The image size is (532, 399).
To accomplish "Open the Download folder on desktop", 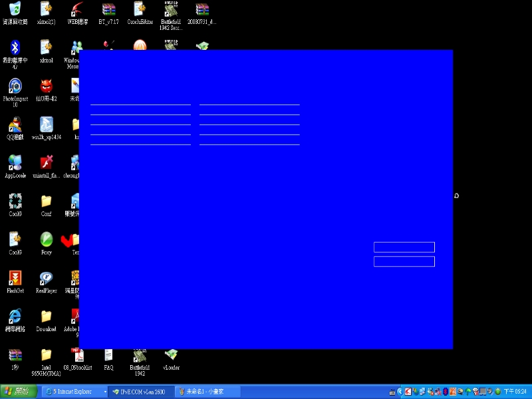I will (x=46, y=317).
